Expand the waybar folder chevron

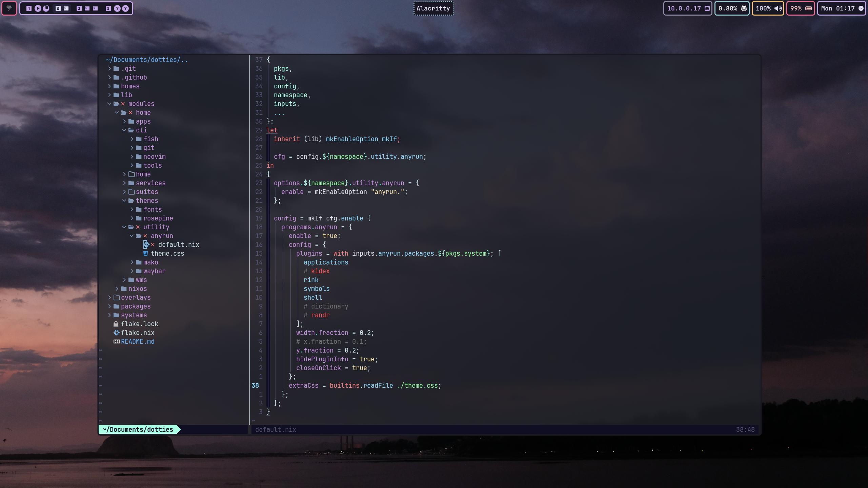click(132, 271)
